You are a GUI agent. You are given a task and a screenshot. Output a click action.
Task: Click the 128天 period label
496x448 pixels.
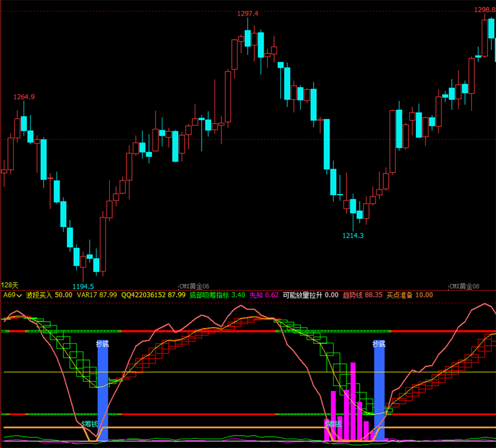10,285
